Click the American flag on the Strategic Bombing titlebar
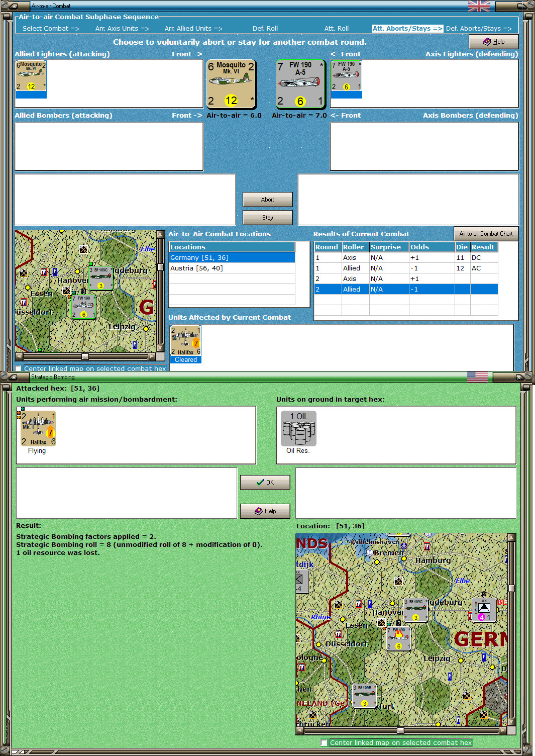This screenshot has height=756, width=535. 476,376
